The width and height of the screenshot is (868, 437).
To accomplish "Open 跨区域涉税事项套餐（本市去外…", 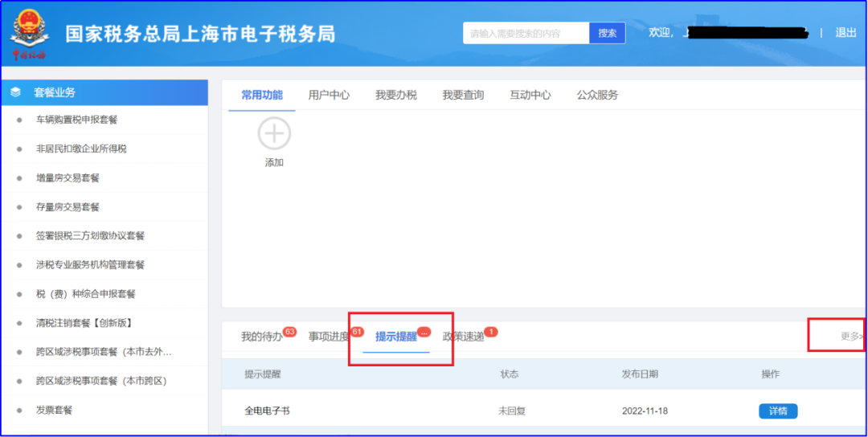I will pyautogui.click(x=104, y=353).
